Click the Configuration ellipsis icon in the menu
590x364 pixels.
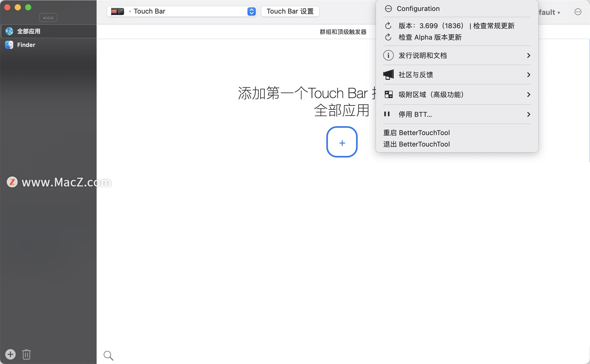[388, 9]
